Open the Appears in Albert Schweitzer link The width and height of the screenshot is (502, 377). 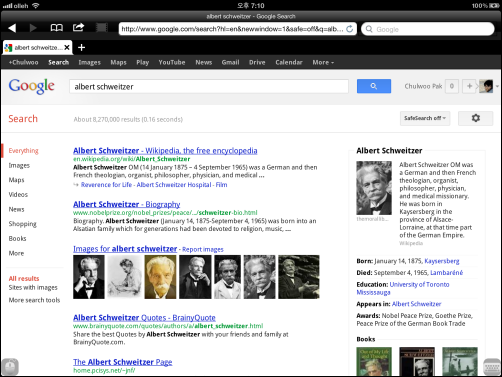tap(416, 304)
